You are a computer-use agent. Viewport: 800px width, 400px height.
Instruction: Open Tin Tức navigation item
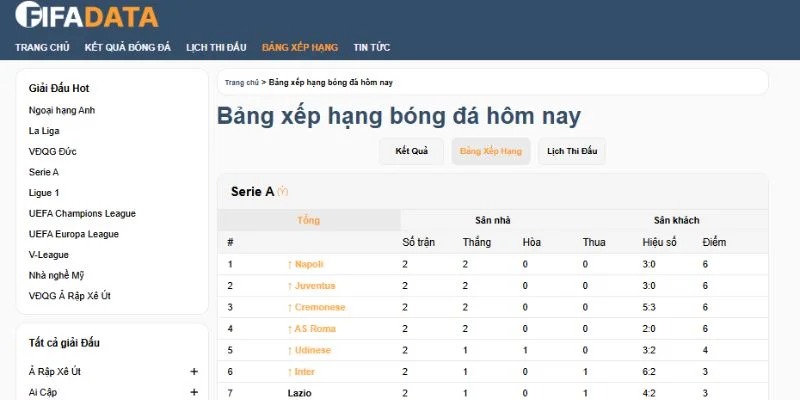(372, 47)
